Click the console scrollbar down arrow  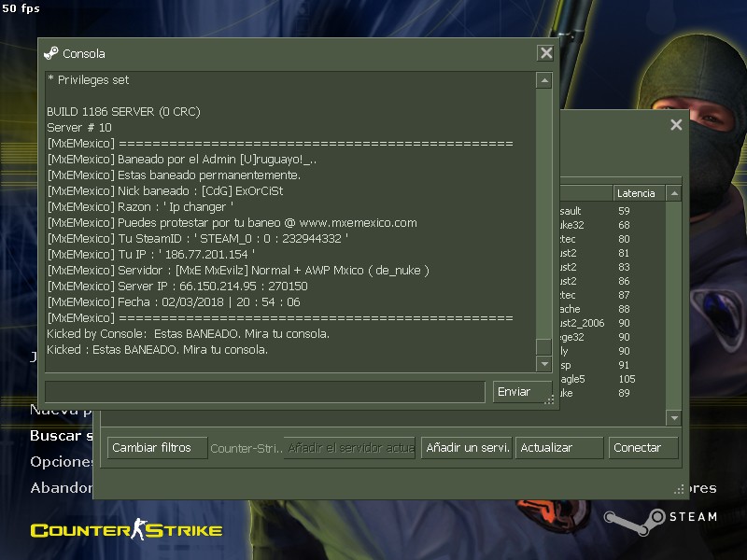click(x=544, y=364)
